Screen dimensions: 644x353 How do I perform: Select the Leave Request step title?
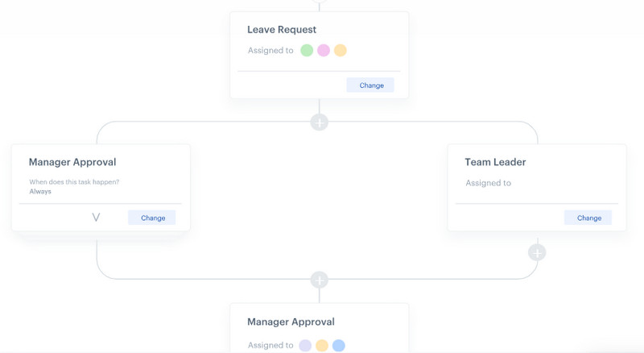[282, 30]
